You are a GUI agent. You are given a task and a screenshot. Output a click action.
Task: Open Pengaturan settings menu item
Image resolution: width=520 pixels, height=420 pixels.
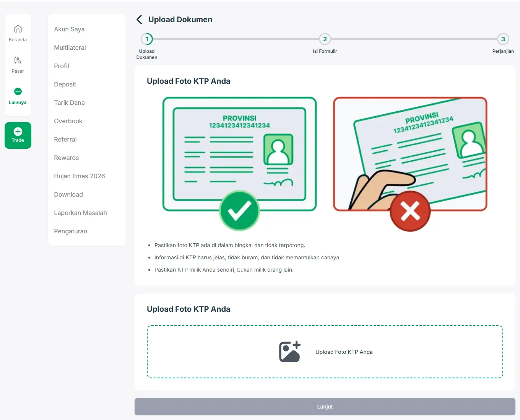(71, 231)
